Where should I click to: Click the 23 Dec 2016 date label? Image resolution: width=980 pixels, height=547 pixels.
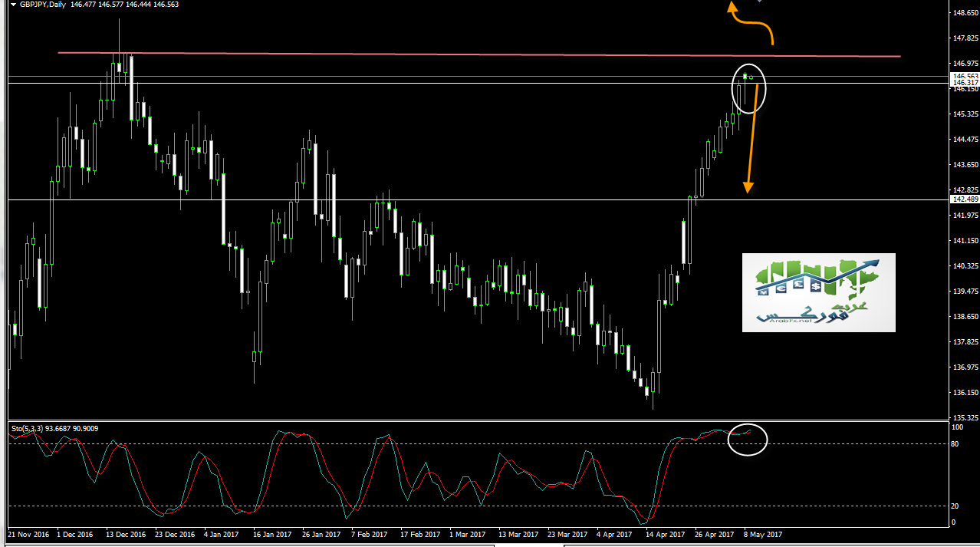click(176, 534)
